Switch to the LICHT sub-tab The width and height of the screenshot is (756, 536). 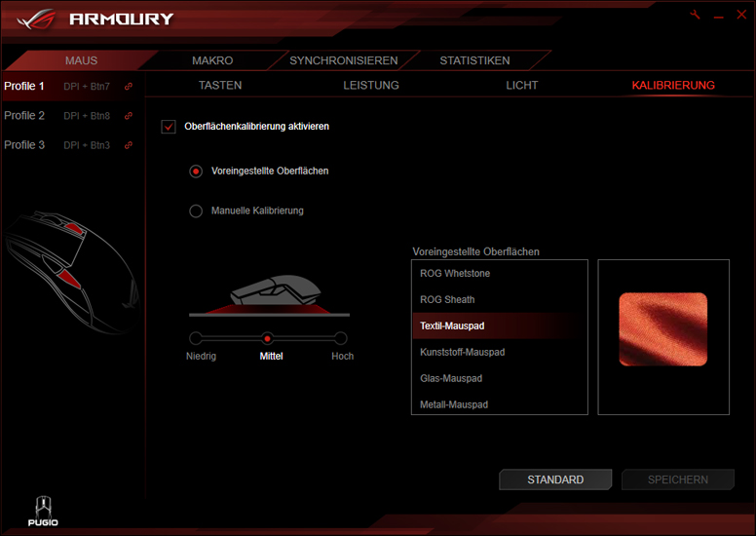521,86
